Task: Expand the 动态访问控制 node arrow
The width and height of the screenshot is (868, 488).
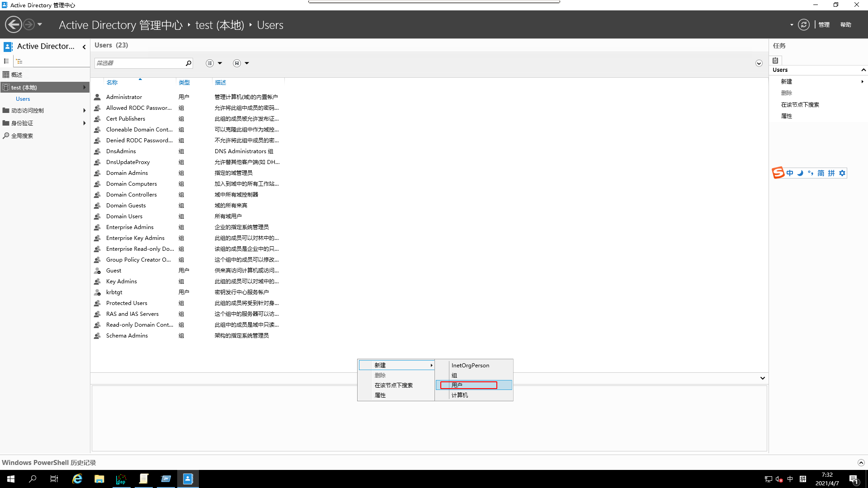Action: pos(84,110)
